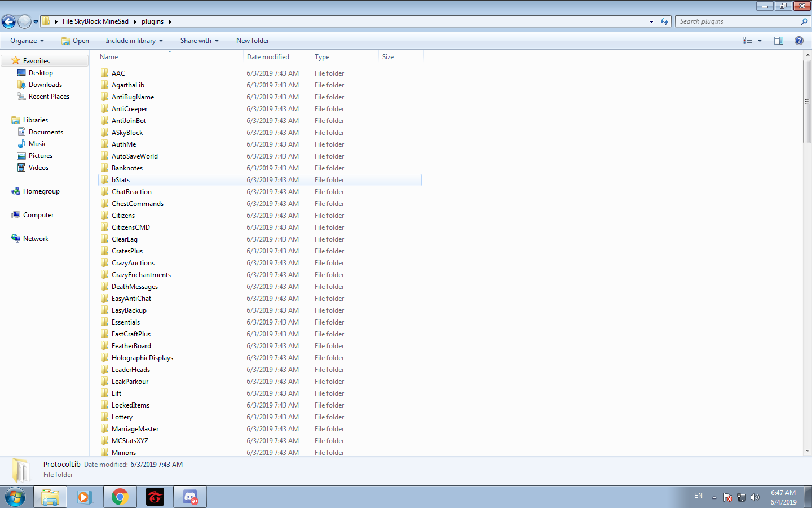Select the CitizensCMD folder name
The width and height of the screenshot is (812, 508).
point(131,227)
